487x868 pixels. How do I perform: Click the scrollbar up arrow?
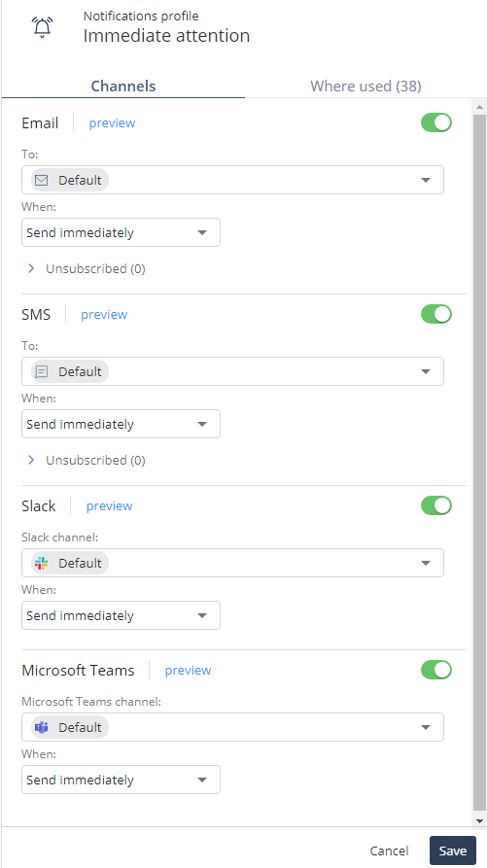pos(480,106)
